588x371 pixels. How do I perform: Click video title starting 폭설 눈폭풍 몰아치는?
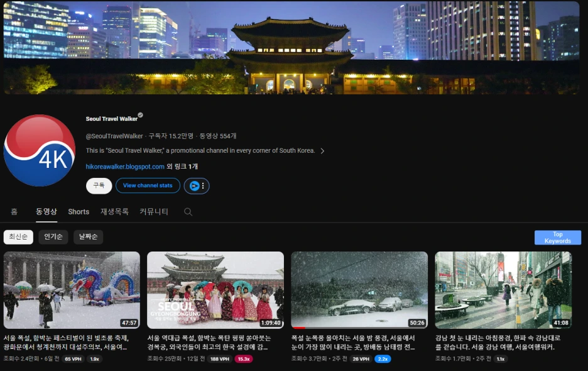coord(353,343)
